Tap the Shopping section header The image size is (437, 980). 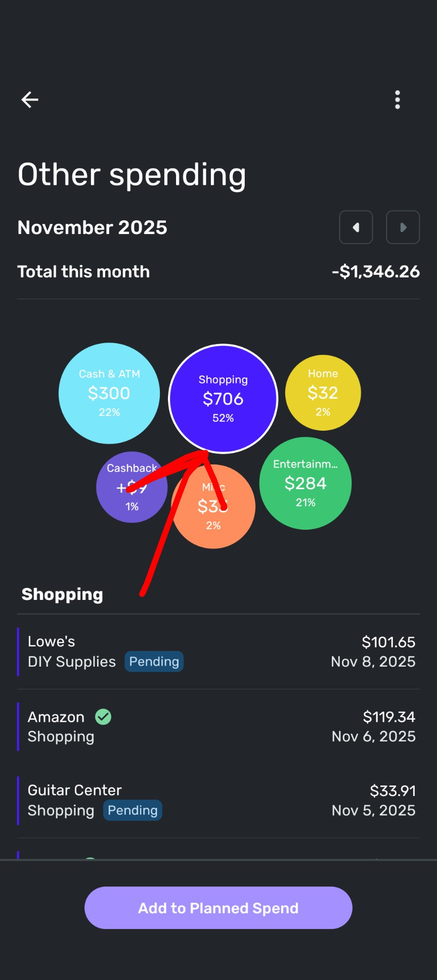tap(62, 594)
